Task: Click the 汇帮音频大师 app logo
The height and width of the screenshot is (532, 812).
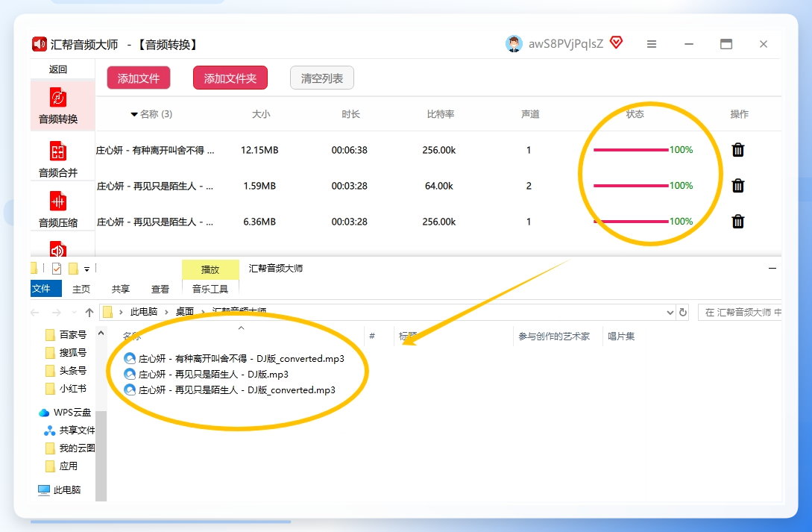Action: (x=40, y=44)
